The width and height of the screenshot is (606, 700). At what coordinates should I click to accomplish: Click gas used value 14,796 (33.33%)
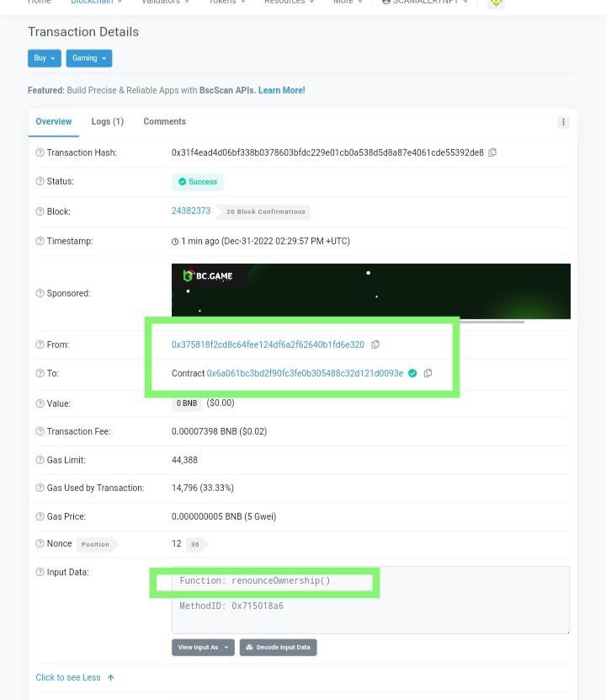point(203,488)
